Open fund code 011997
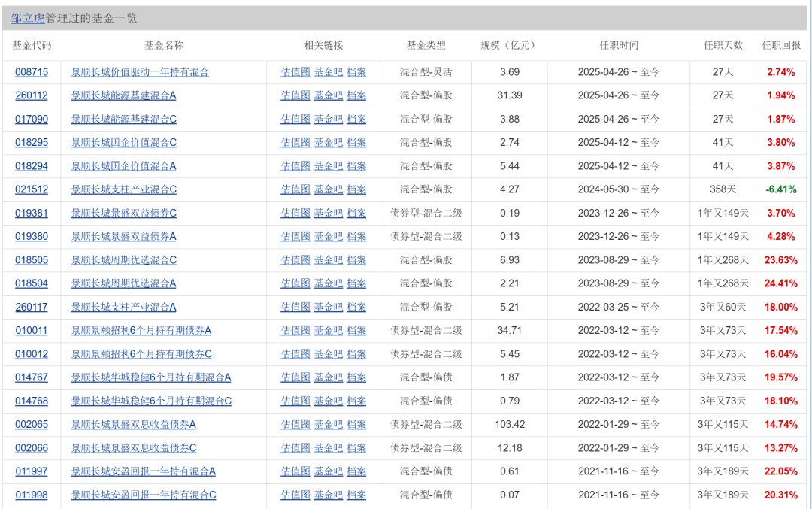812x509 pixels. coord(32,471)
